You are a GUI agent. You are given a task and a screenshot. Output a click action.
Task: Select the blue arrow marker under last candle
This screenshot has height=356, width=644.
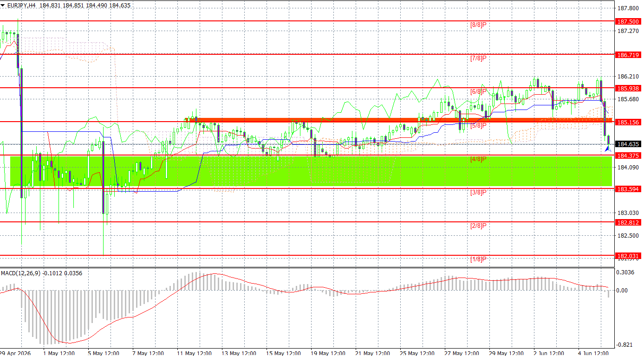point(608,149)
